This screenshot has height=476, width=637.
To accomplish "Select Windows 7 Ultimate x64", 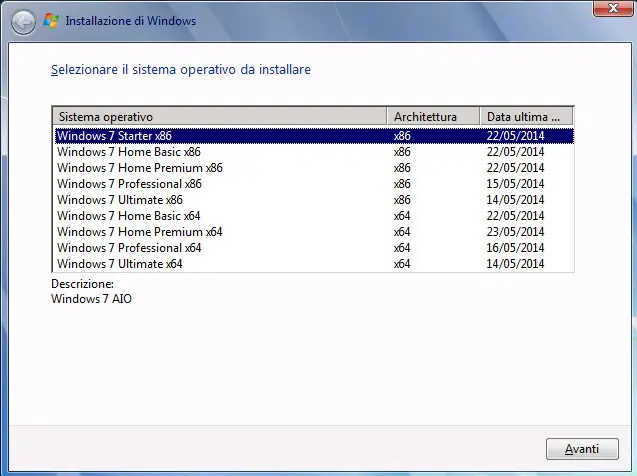I will 314,264.
